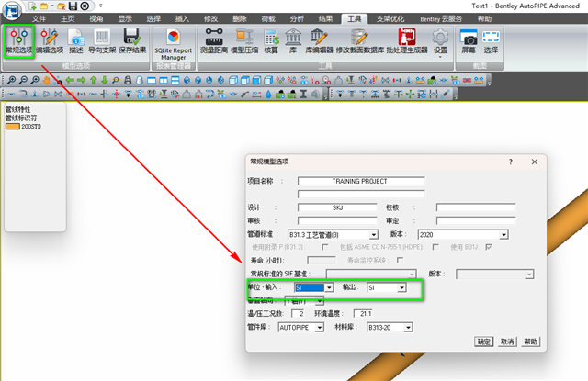
Task: Switch to four-viewport layout icon
Action: click(x=175, y=80)
